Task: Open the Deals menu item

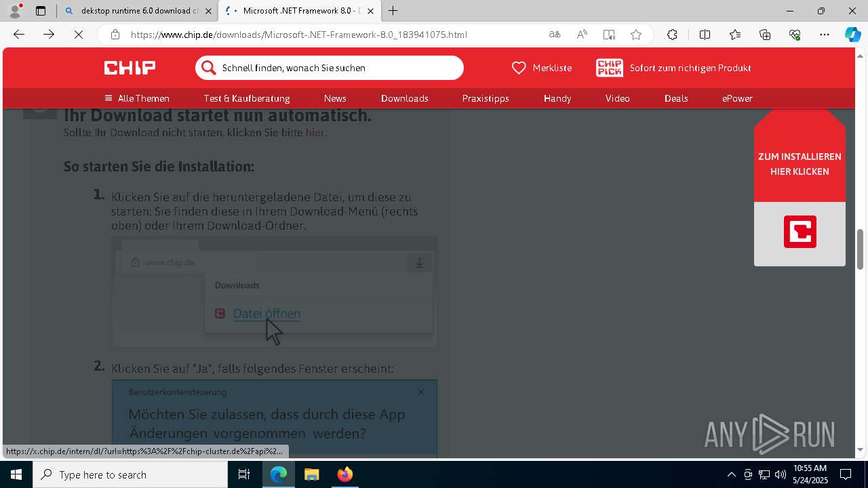Action: (676, 98)
